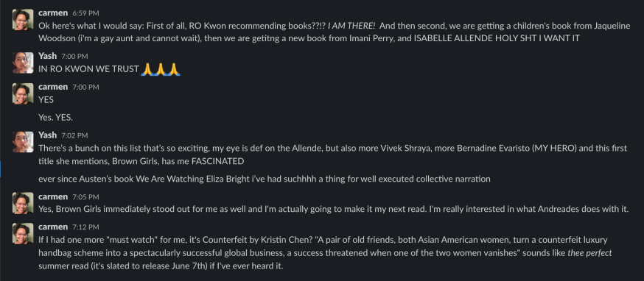Open Yash's avatar on 7:00 PM message
Screen dimensions: 644x281
23,63
